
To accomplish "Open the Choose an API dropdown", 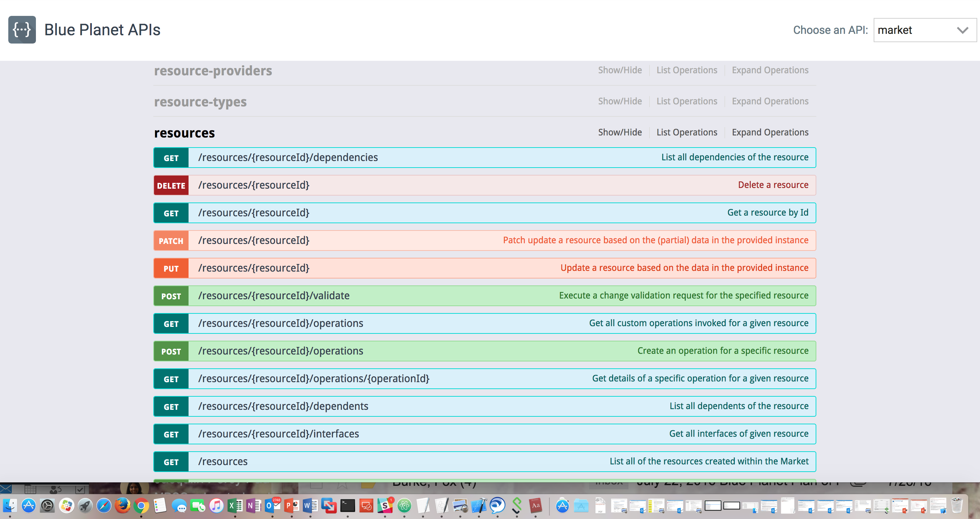I will point(924,30).
